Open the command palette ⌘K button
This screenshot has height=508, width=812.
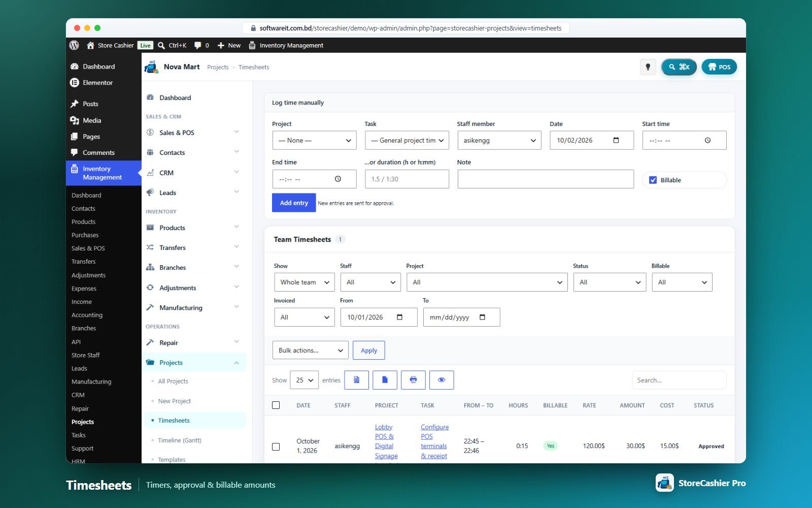pyautogui.click(x=679, y=67)
